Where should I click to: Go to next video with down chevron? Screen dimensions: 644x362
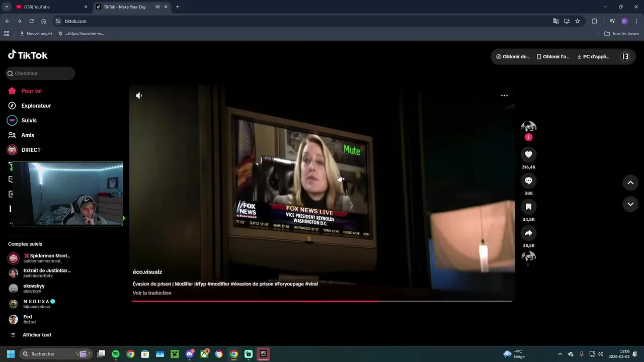[630, 204]
